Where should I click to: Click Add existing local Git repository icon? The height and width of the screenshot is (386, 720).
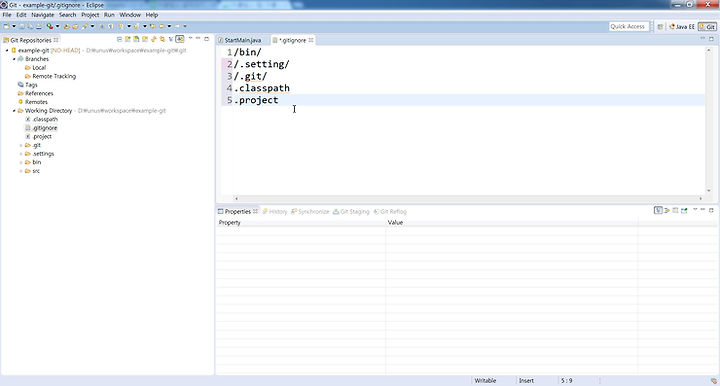click(128, 39)
